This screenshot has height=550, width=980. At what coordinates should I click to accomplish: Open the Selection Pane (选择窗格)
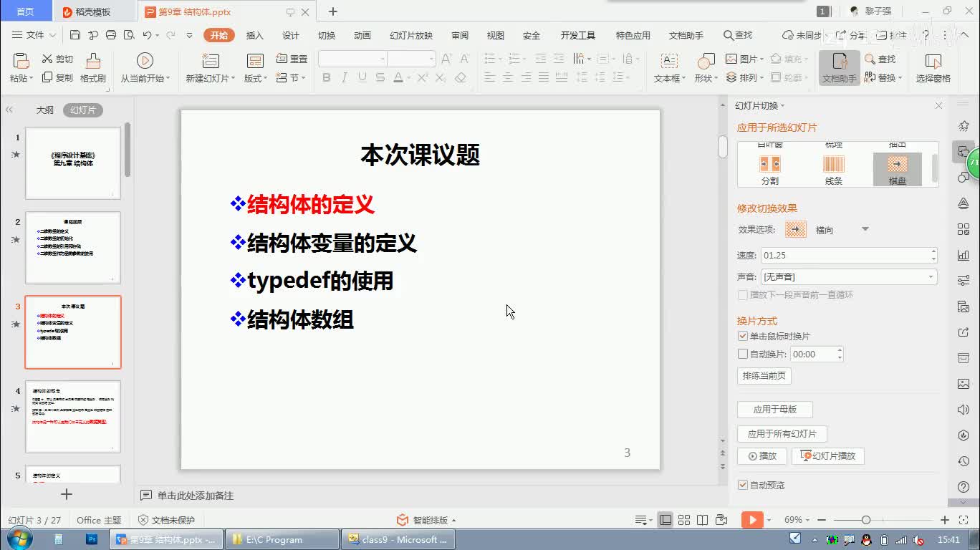point(933,67)
